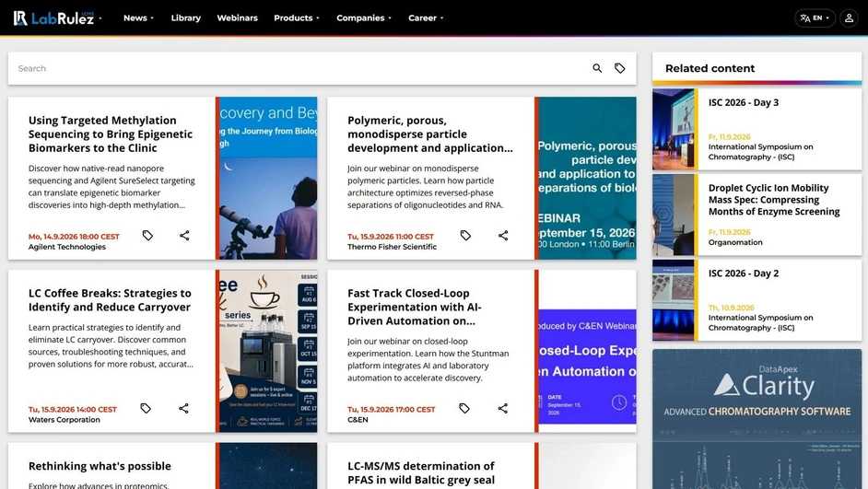Screen dimensions: 868x489
Task: Tag icon on Polymeric porous particle card
Action: [x=465, y=236]
